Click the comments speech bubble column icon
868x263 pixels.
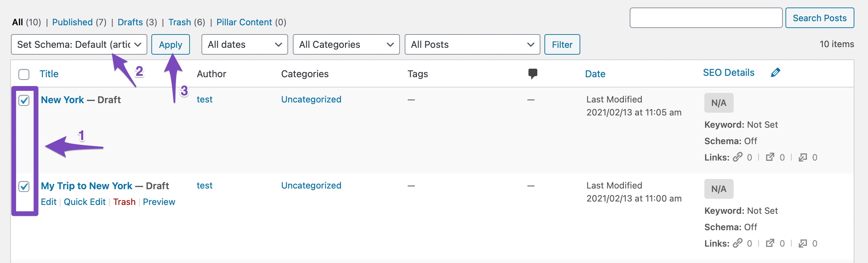pos(533,73)
